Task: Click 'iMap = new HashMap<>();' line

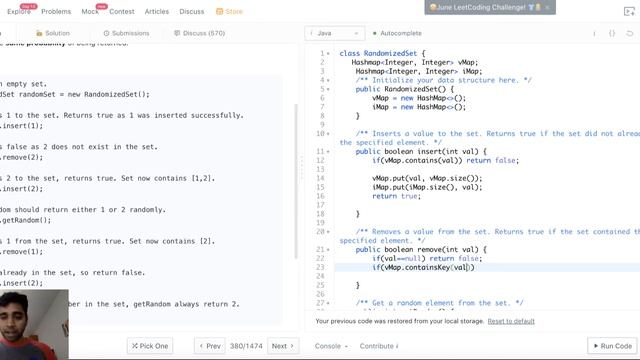Action: pyautogui.click(x=419, y=107)
